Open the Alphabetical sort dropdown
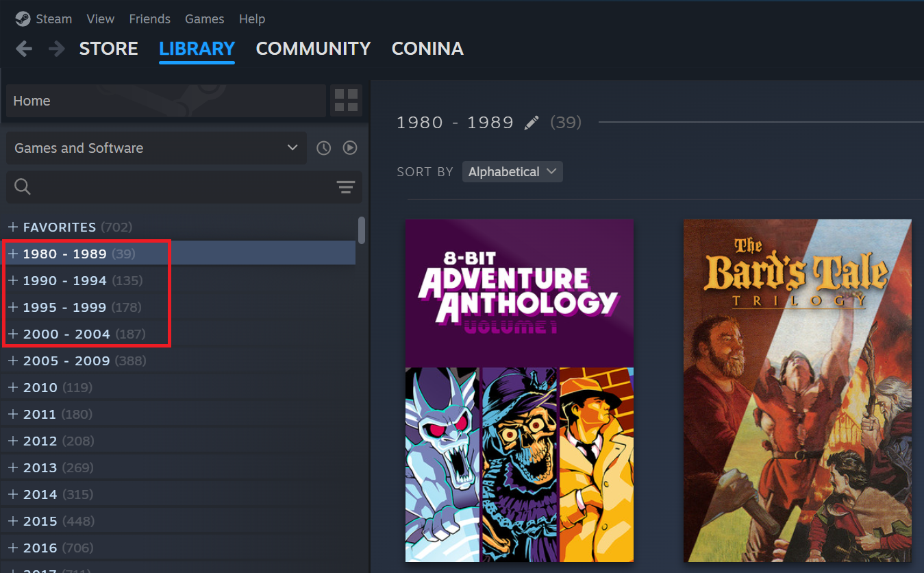Viewport: 924px width, 573px height. coord(512,172)
